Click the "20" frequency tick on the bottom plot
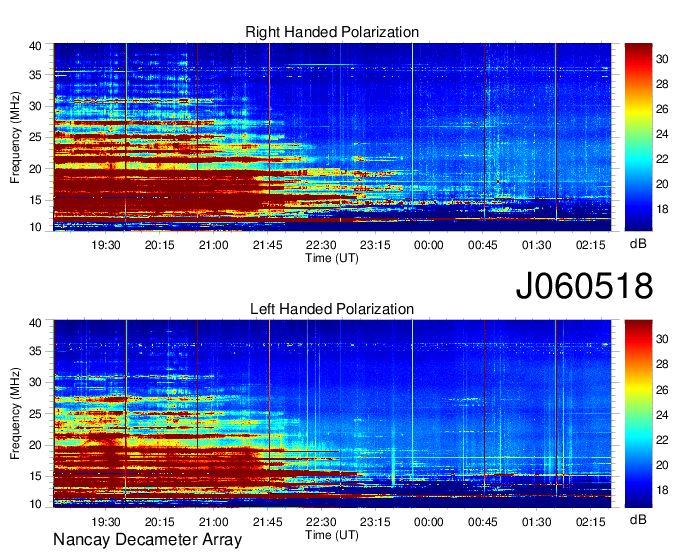This screenshot has width=680, height=552. (x=35, y=445)
